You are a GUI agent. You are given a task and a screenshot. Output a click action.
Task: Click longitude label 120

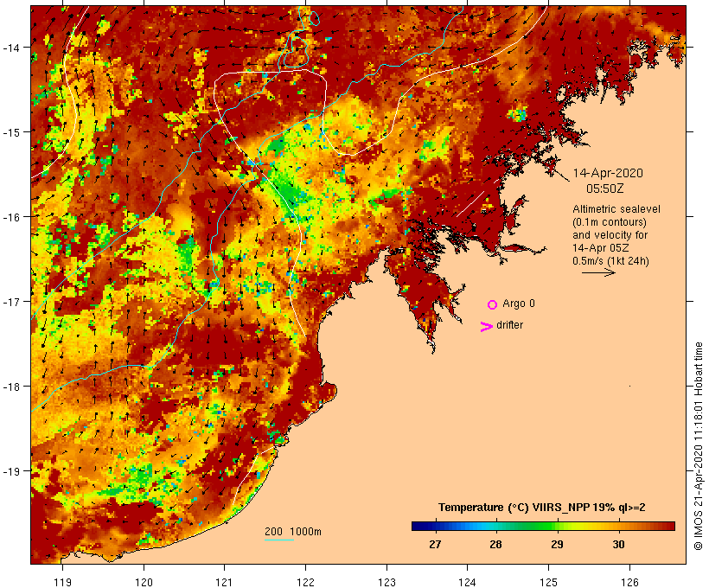144,582
